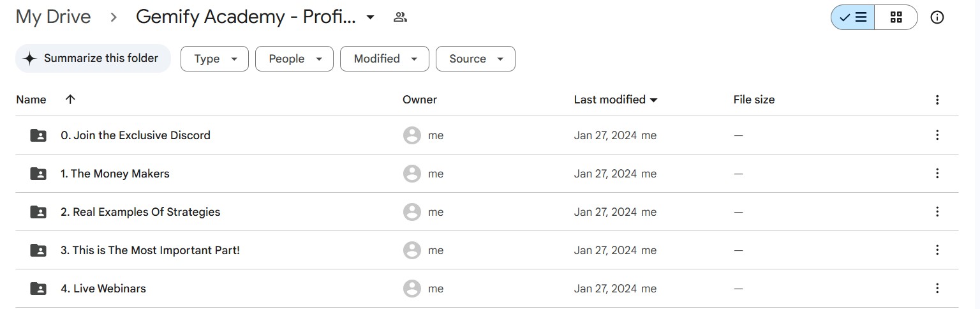Open the Gemify Academy folder name dropdown
The height and width of the screenshot is (309, 980).
pos(370,17)
